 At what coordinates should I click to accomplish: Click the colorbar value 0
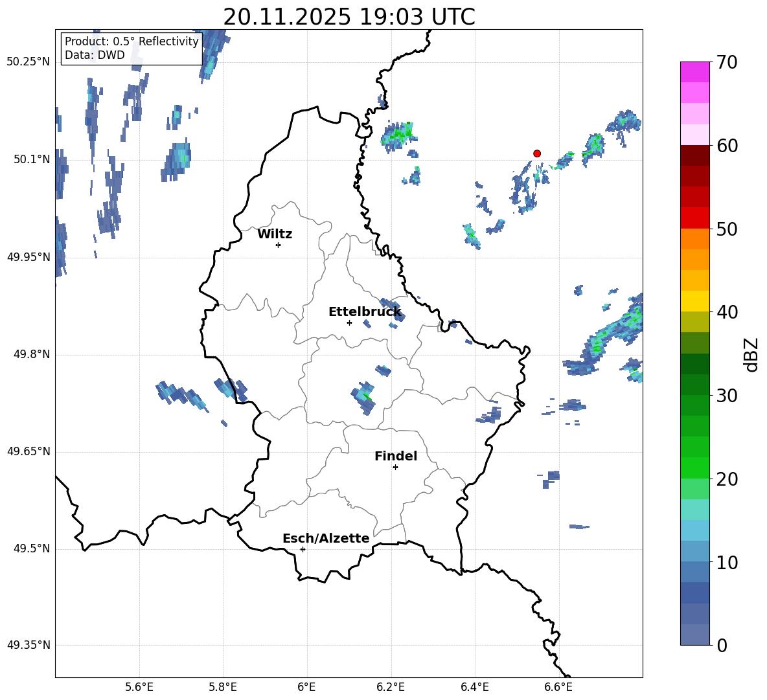pyautogui.click(x=722, y=645)
